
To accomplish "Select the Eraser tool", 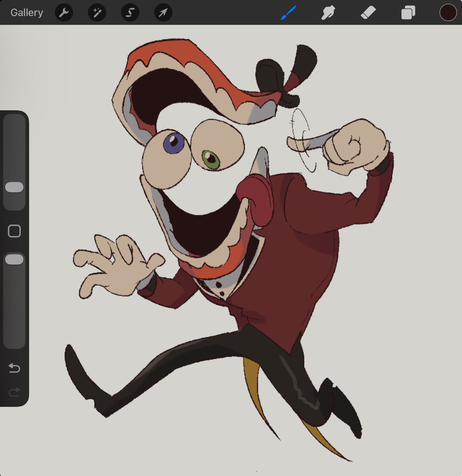I will pyautogui.click(x=368, y=13).
